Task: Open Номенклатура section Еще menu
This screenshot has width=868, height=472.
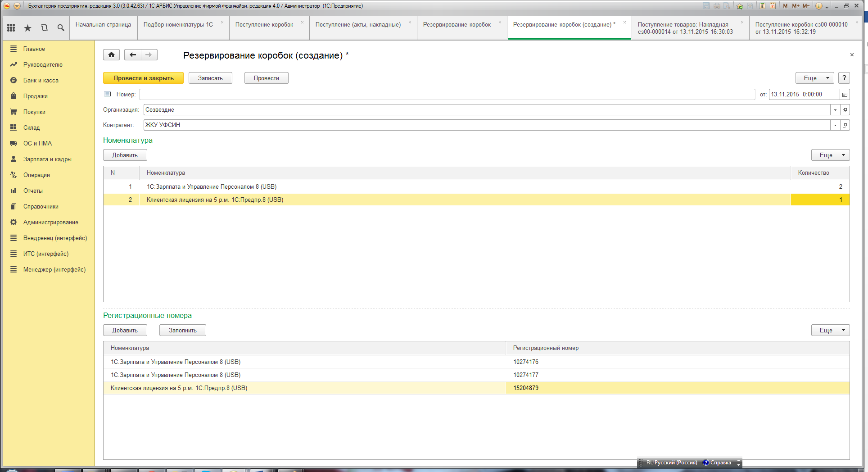Action: 831,155
